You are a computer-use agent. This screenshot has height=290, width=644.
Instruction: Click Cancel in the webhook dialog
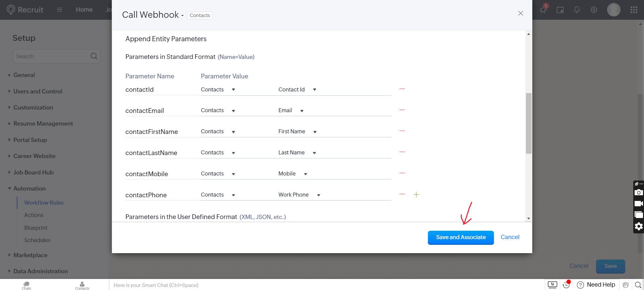click(510, 237)
